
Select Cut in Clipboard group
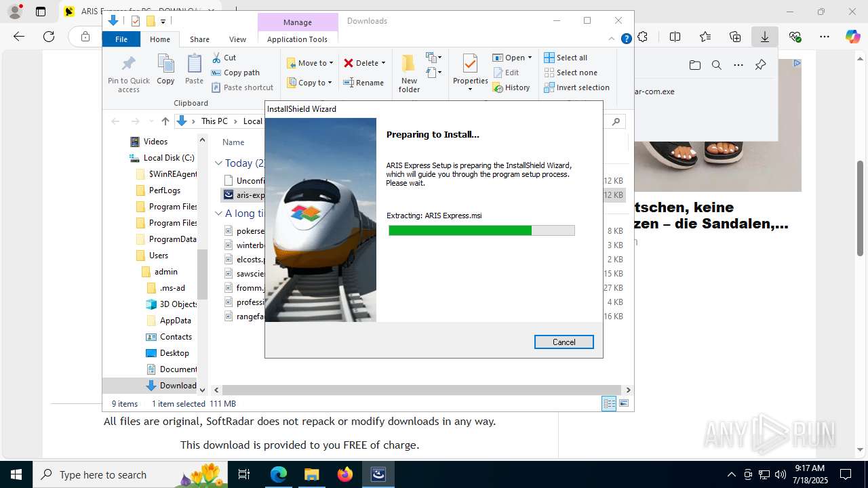[224, 58]
